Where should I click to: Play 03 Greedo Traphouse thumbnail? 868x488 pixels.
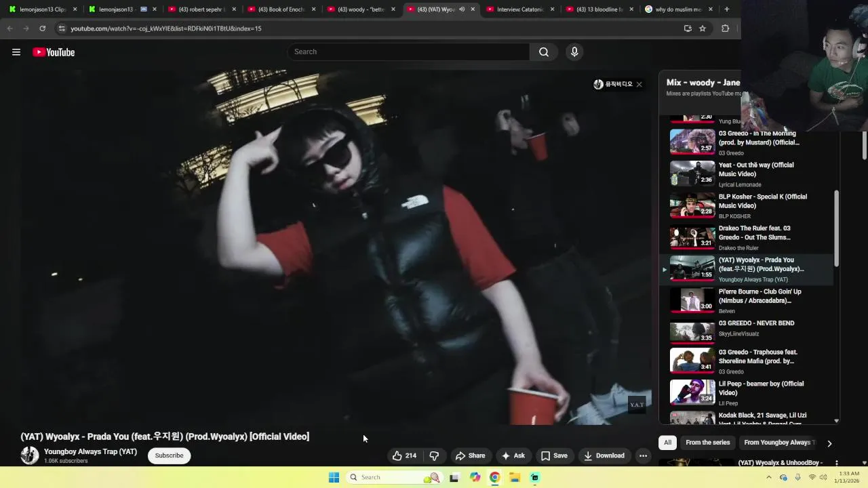click(x=692, y=361)
